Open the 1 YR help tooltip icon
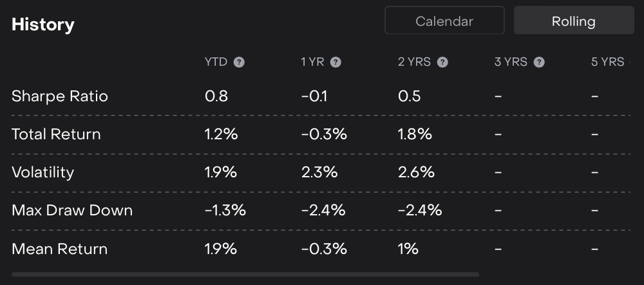Screen dimensions: 644x285 336,63
